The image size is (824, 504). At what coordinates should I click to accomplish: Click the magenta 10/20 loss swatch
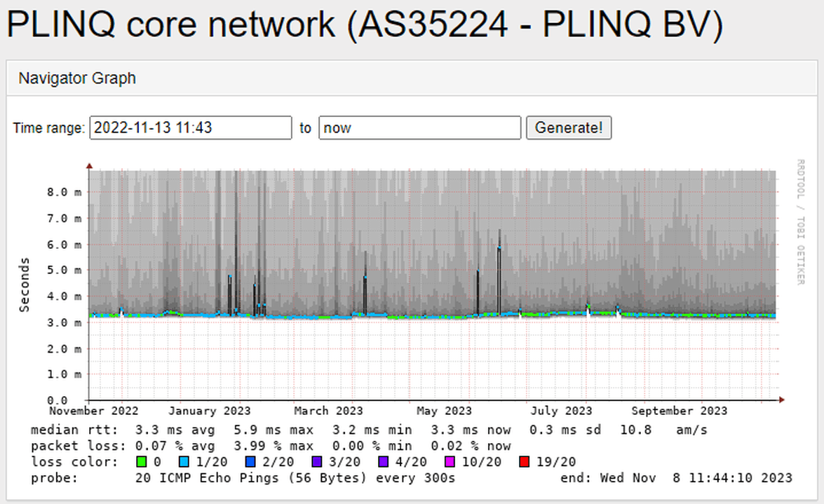point(450,462)
